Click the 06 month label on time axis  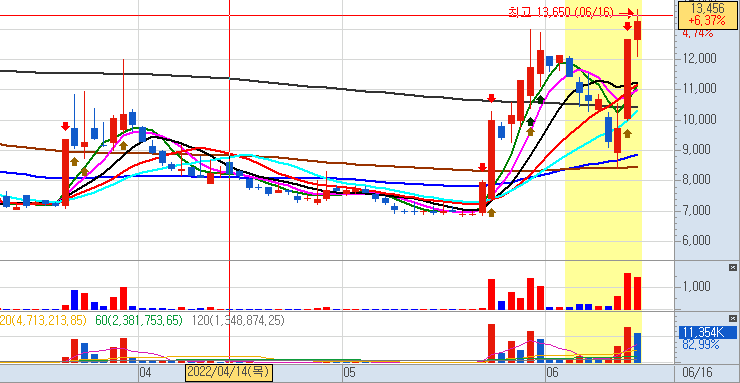(551, 373)
